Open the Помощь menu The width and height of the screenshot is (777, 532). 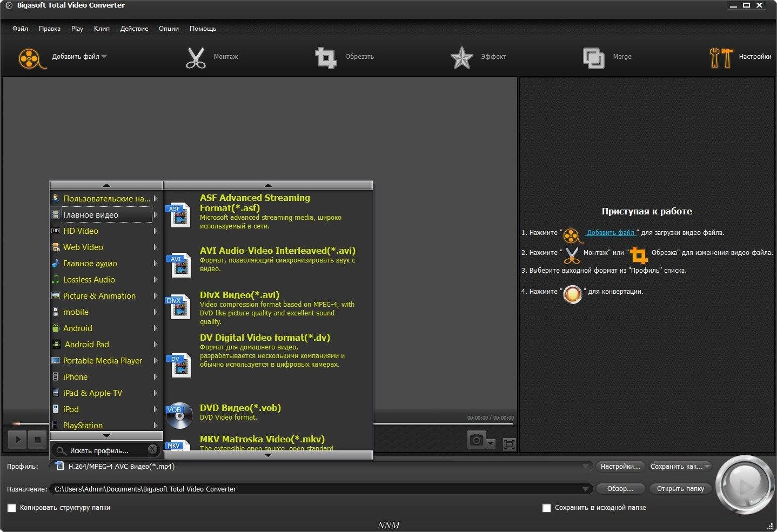[x=203, y=29]
